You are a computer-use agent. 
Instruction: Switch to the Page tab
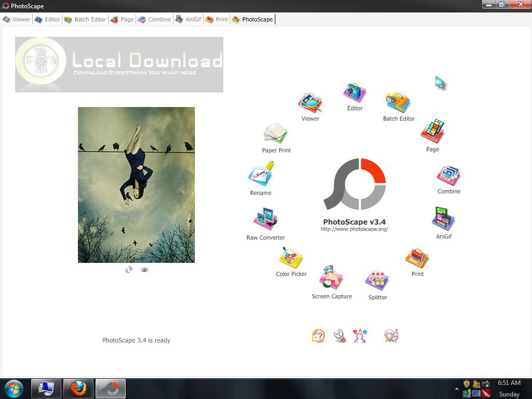pyautogui.click(x=122, y=19)
